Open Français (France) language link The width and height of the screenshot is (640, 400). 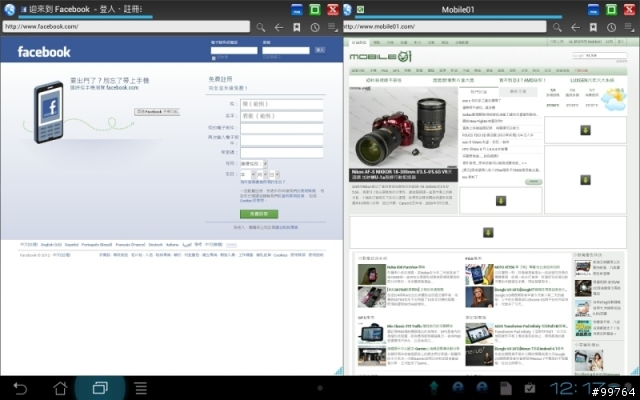[x=130, y=244]
